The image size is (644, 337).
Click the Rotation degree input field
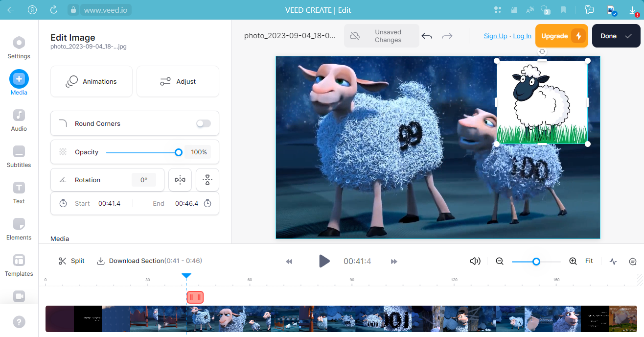144,180
